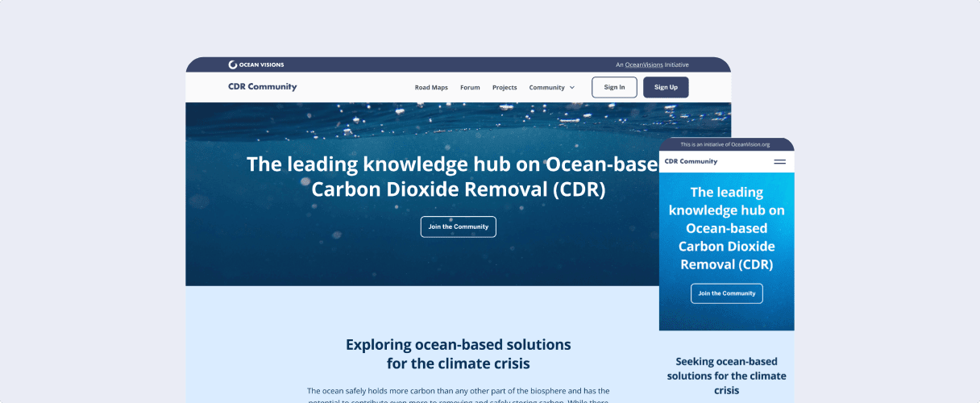Click the Exploring ocean-based solutions heading
980x403 pixels.
[x=458, y=354]
